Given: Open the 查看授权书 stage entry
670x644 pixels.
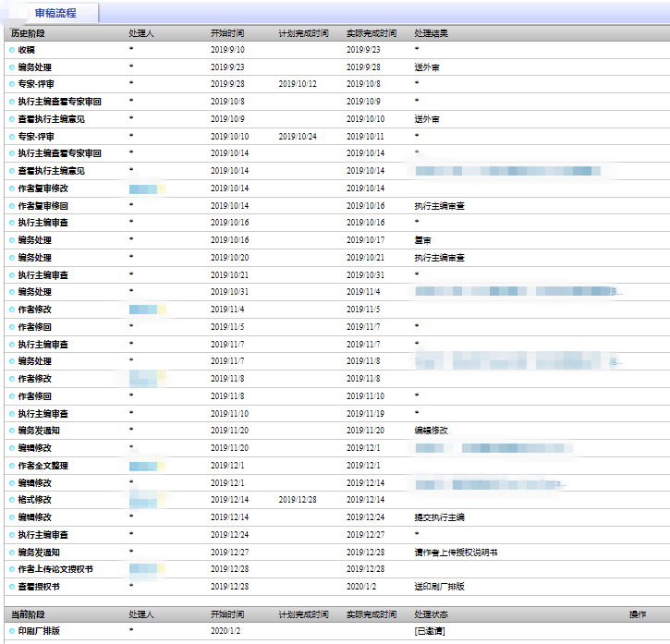Looking at the screenshot, I should [x=39, y=587].
